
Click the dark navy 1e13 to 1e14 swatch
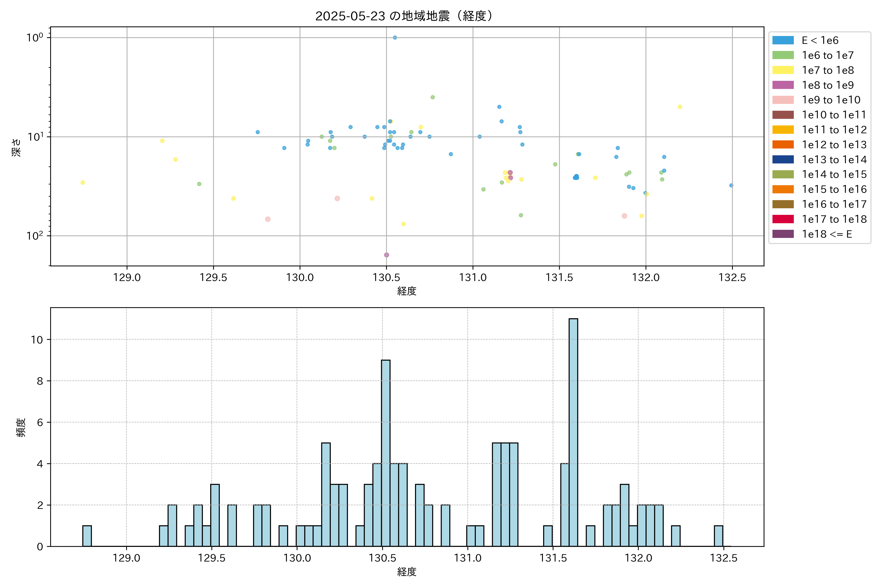[x=783, y=160]
